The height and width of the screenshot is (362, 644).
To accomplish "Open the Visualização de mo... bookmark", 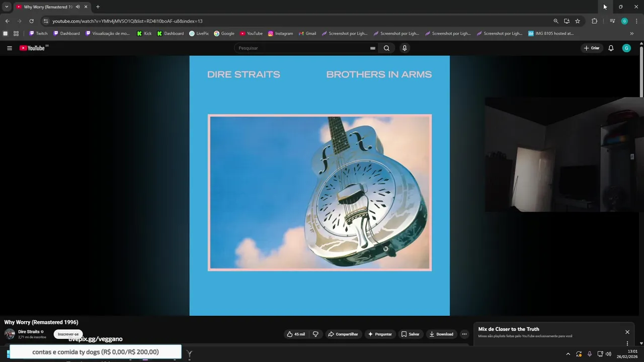I will [x=108, y=34].
